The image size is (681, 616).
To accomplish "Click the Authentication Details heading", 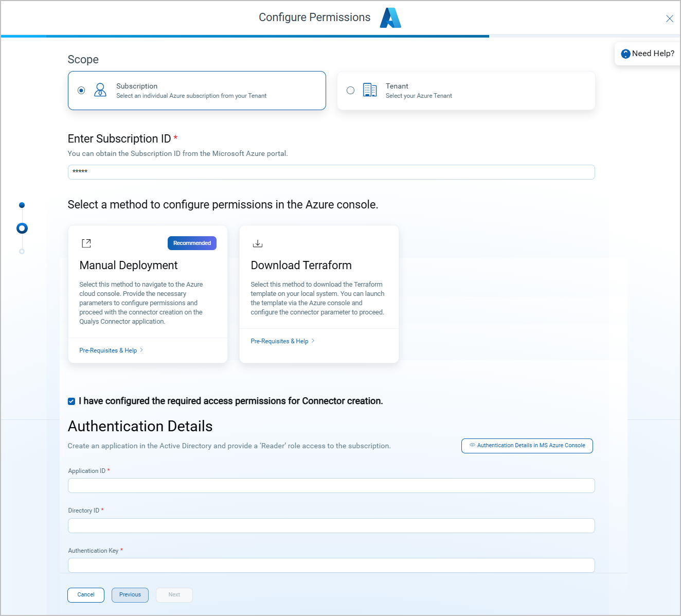I will 140,426.
